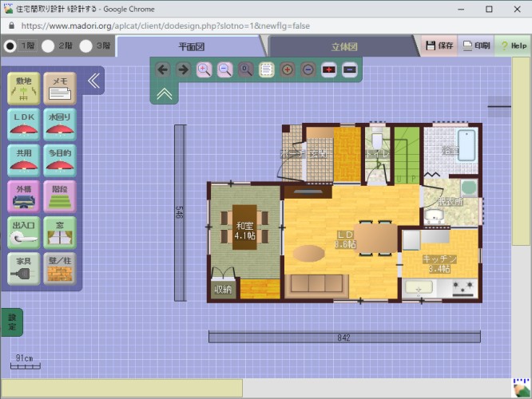Reset zoom with the zero magnifier

coord(246,69)
